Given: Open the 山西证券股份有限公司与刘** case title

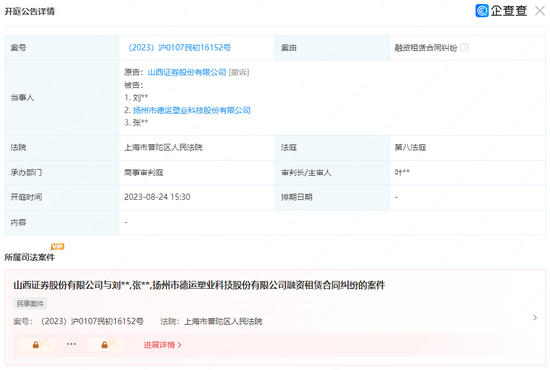Looking at the screenshot, I should point(199,285).
